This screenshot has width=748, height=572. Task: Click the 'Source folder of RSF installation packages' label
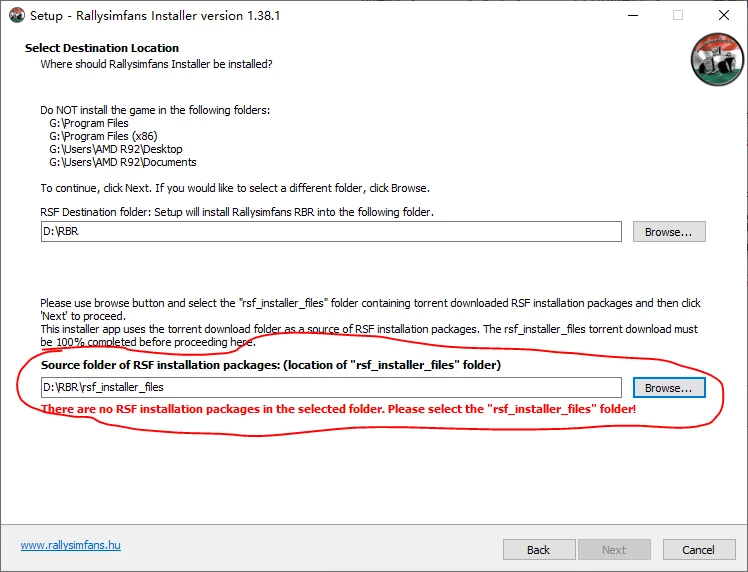coord(270,365)
